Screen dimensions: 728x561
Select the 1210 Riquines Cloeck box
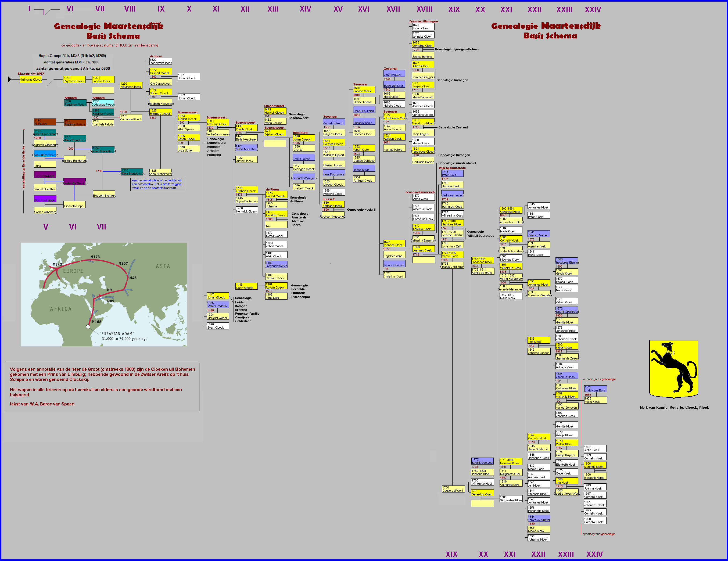(74, 80)
